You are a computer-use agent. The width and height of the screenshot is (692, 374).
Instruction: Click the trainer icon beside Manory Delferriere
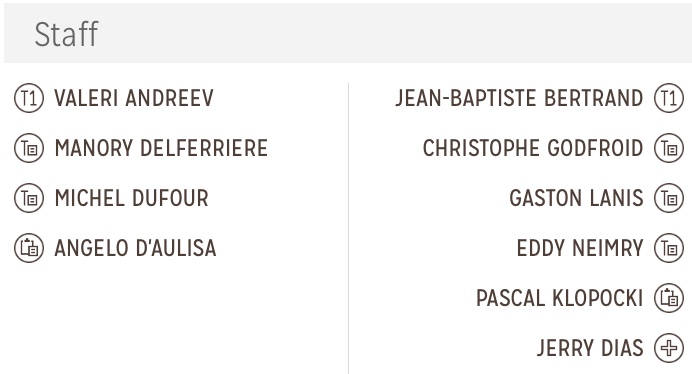click(29, 148)
